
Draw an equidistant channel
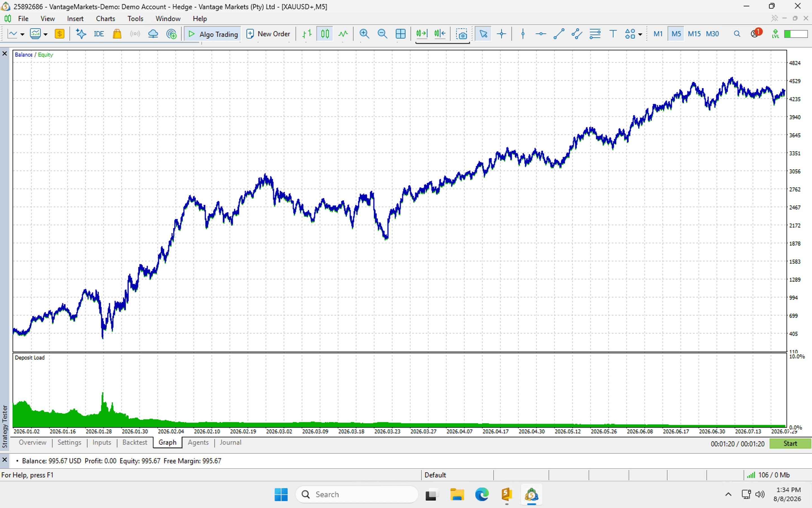(577, 34)
